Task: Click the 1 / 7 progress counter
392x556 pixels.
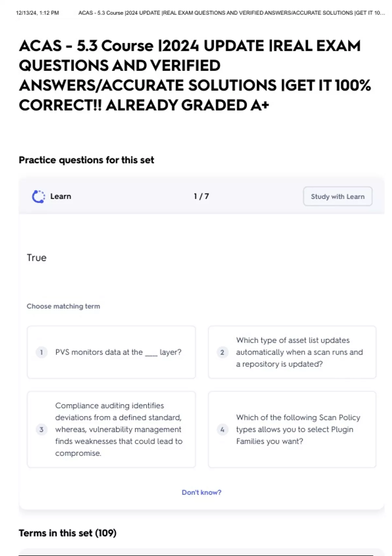Action: tap(201, 196)
